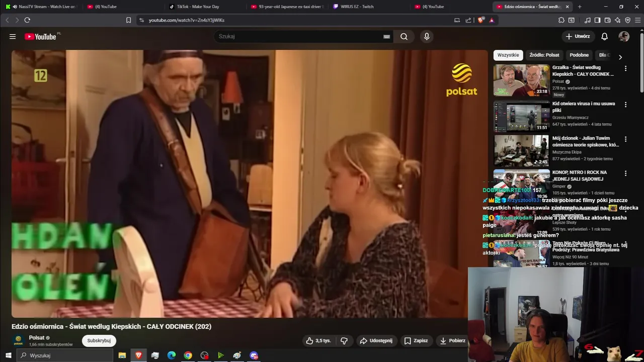This screenshot has width=644, height=362.
Task: Open the Brave VPN shield icon
Action: 627,20
